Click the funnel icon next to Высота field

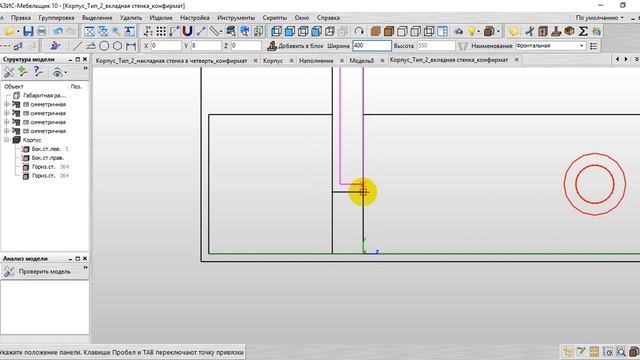point(462,46)
